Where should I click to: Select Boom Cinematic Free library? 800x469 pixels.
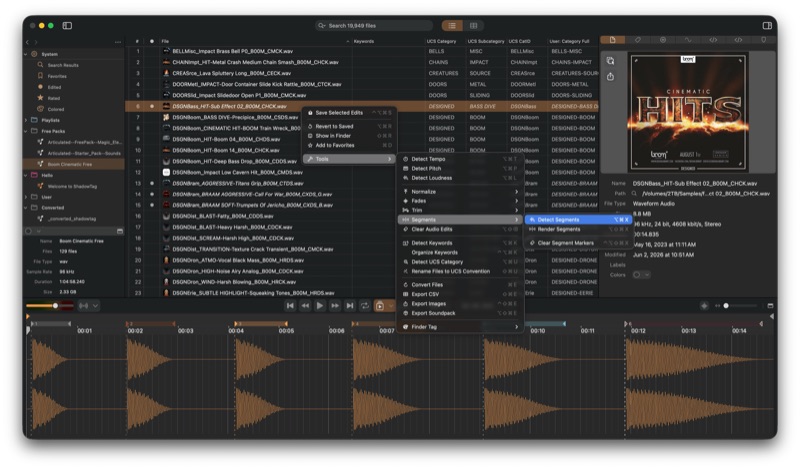coord(74,164)
